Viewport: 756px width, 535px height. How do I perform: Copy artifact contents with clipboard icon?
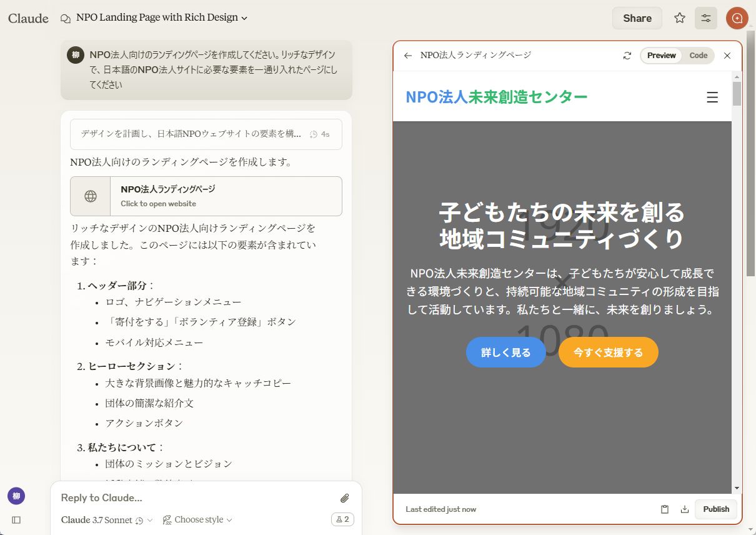click(x=665, y=509)
